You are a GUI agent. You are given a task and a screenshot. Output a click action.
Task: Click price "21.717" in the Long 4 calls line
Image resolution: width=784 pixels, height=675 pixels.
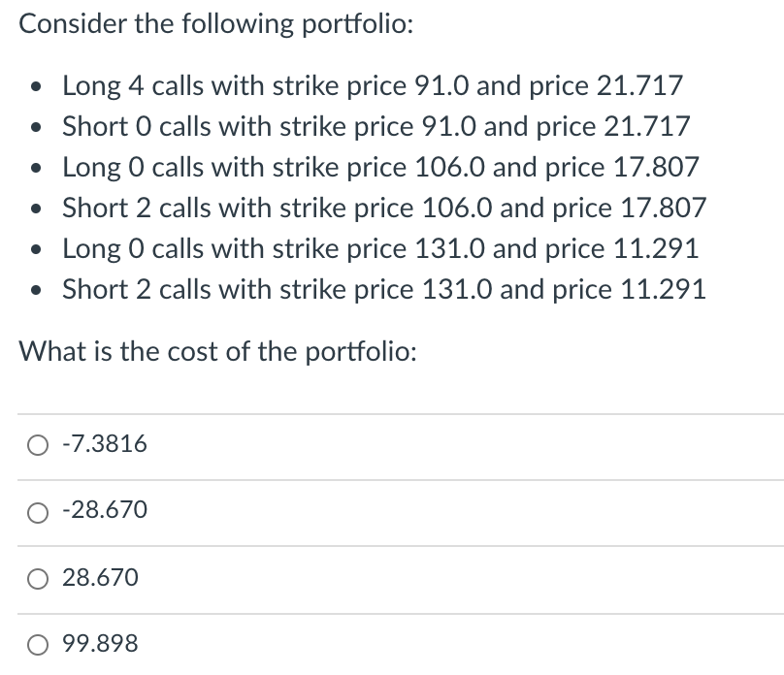[640, 85]
